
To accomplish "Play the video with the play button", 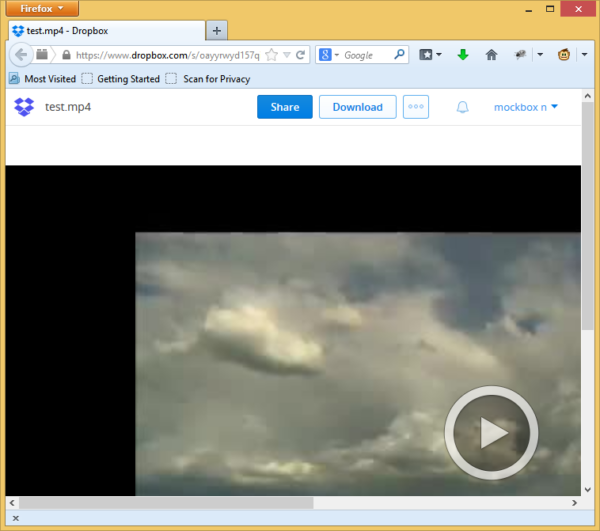I will (x=491, y=433).
